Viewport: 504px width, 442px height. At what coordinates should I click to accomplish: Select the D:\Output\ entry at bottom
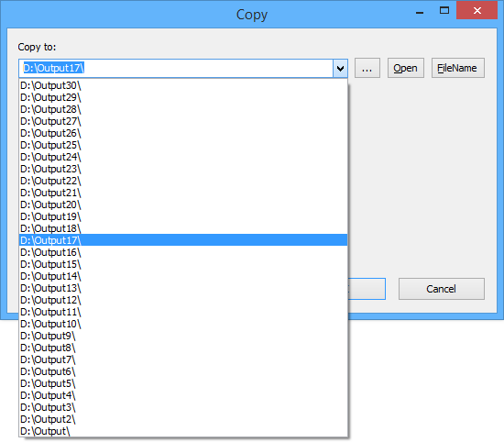coord(183,431)
